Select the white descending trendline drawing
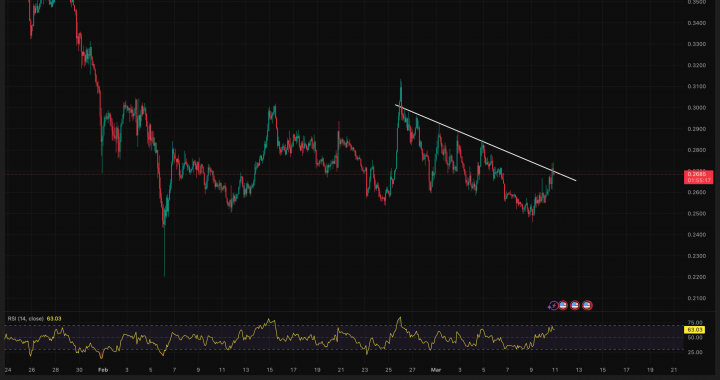Image resolution: width=720 pixels, height=380 pixels. pos(486,143)
